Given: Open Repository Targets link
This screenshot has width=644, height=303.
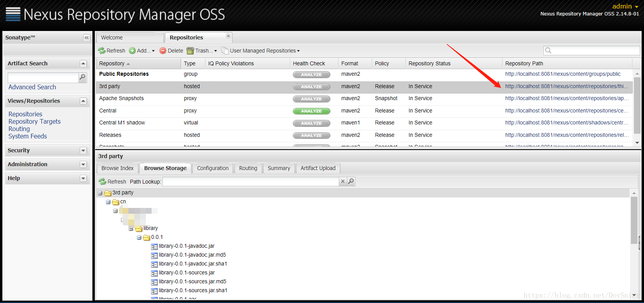Looking at the screenshot, I should [x=34, y=121].
